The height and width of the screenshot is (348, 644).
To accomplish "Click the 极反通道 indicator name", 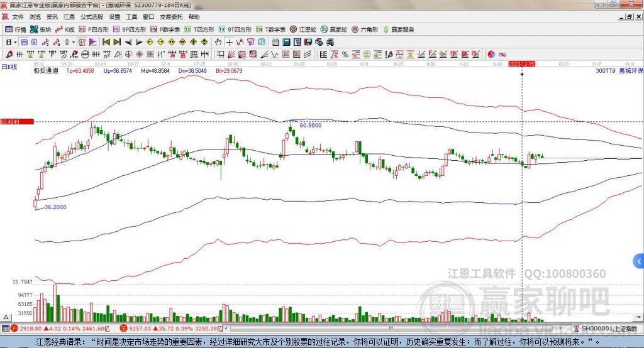I will click(46, 70).
